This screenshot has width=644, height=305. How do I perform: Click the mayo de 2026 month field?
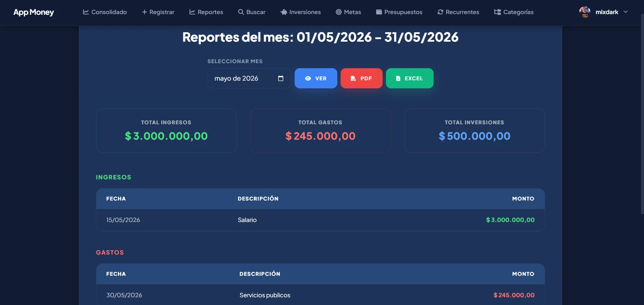click(x=249, y=78)
